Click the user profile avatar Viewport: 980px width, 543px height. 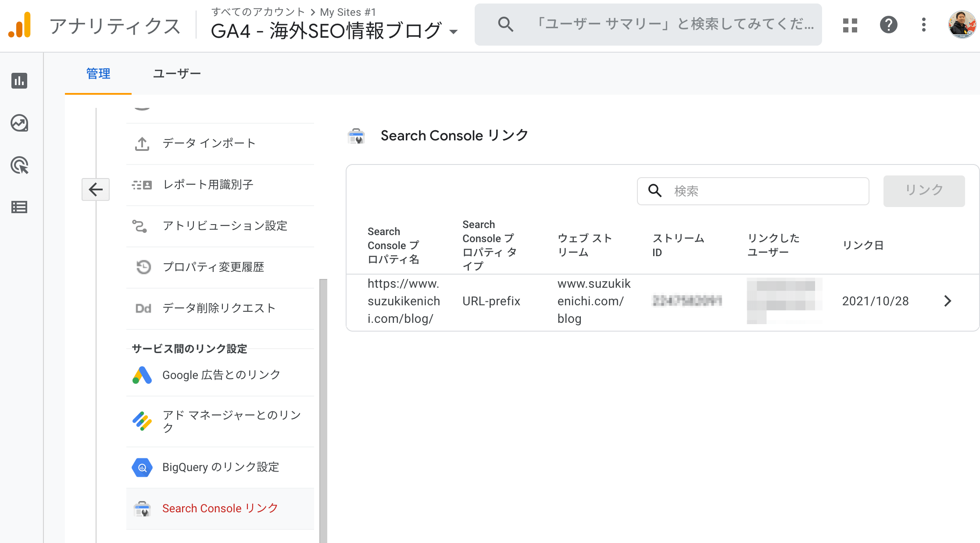tap(962, 24)
